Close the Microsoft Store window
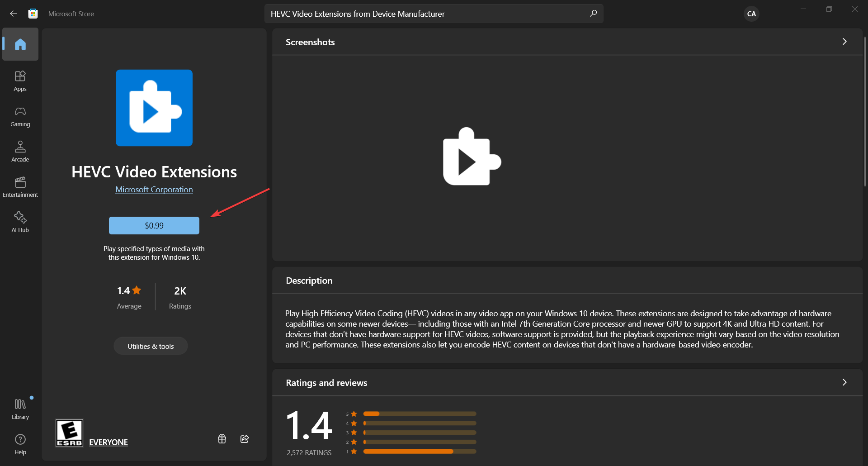Viewport: 868px width, 466px height. click(x=855, y=9)
